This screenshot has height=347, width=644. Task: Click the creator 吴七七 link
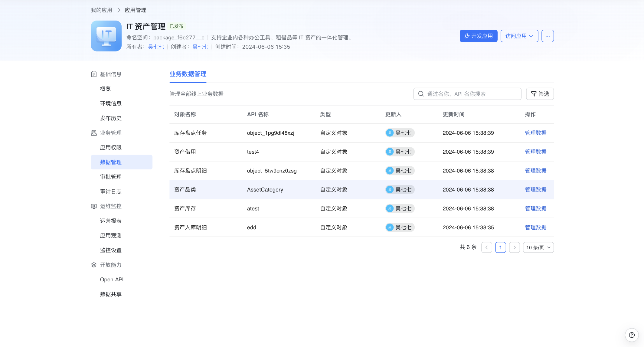tap(200, 47)
